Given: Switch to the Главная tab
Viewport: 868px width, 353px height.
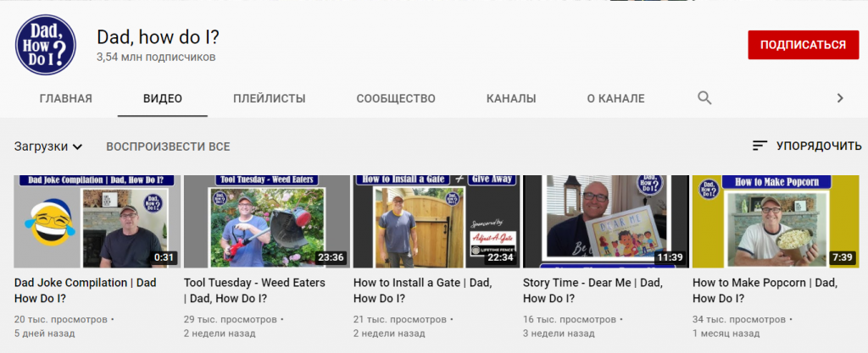Looking at the screenshot, I should coord(65,98).
